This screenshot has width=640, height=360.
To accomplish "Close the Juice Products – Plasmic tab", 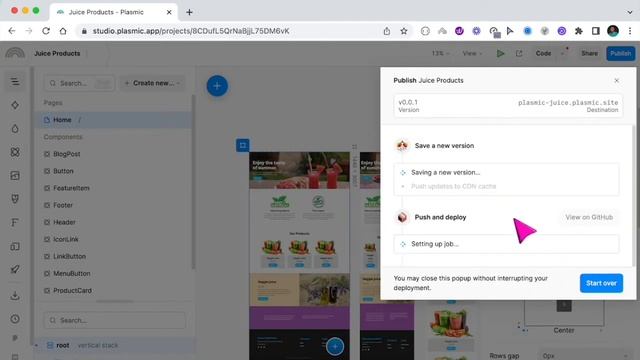I will pos(169,12).
